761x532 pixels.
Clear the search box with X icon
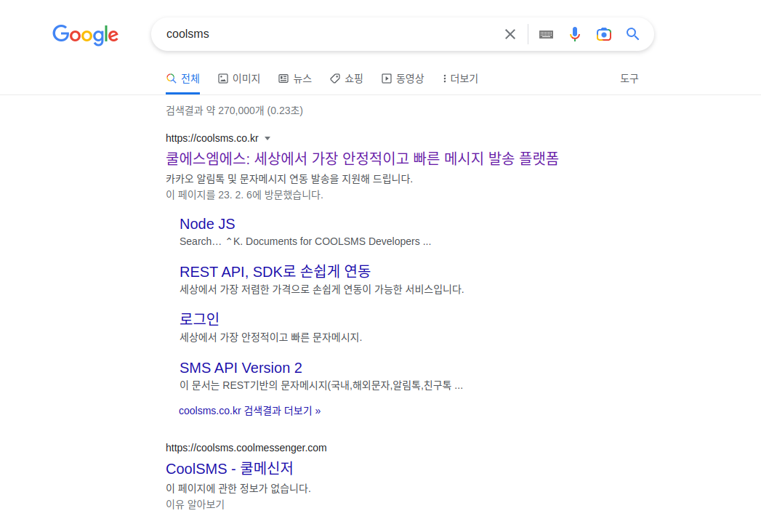coord(510,34)
